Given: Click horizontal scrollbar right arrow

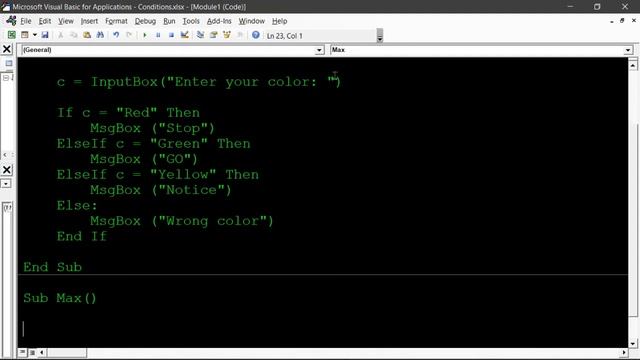Looking at the screenshot, I should click(624, 352).
